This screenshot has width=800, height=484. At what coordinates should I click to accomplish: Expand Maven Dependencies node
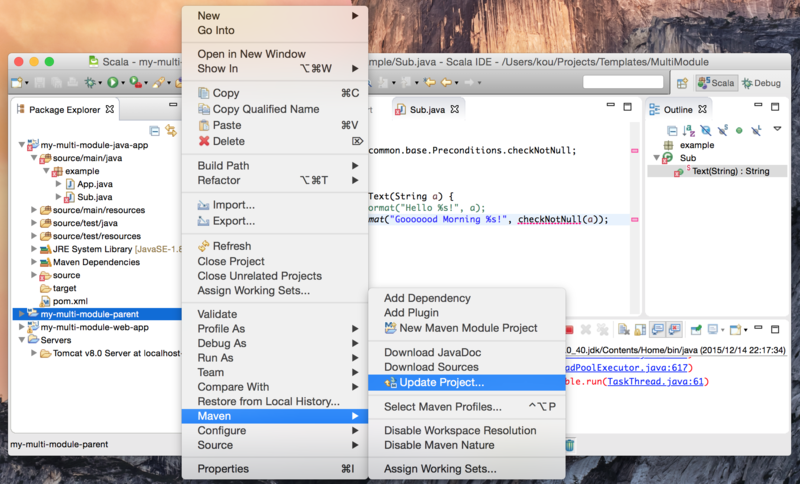34,262
